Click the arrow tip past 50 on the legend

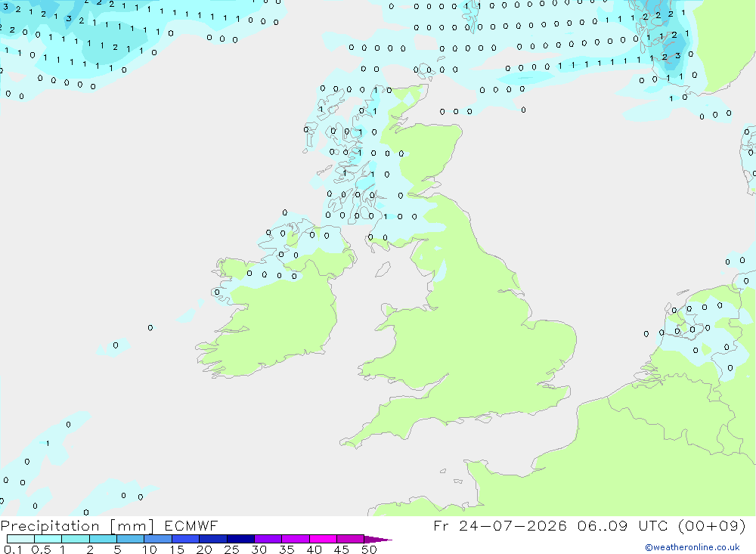(x=379, y=540)
